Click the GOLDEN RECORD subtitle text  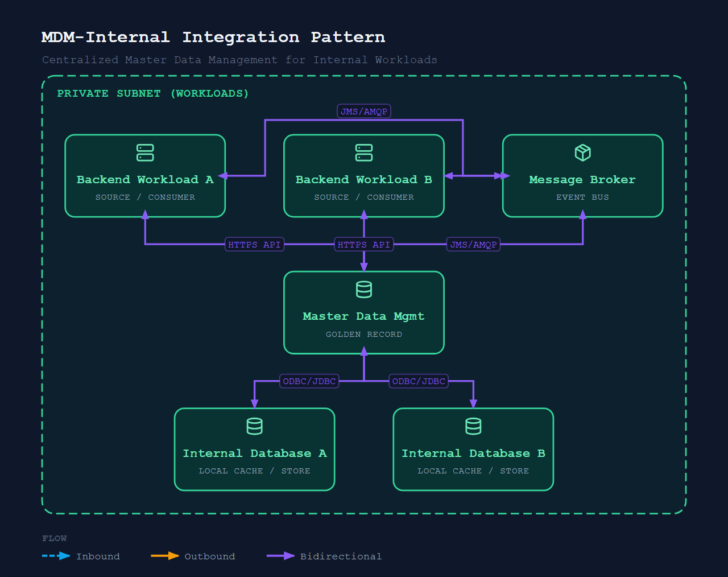pos(364,335)
